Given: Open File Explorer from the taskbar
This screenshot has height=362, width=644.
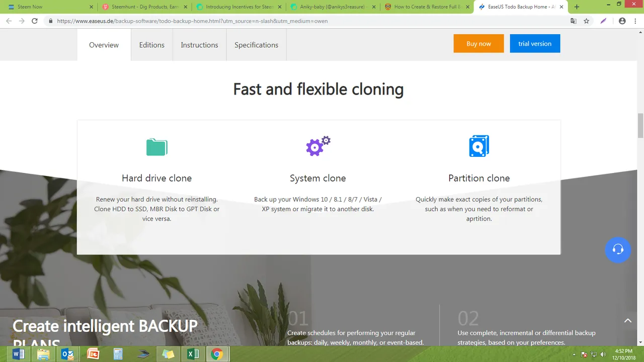Looking at the screenshot, I should pos(43,354).
